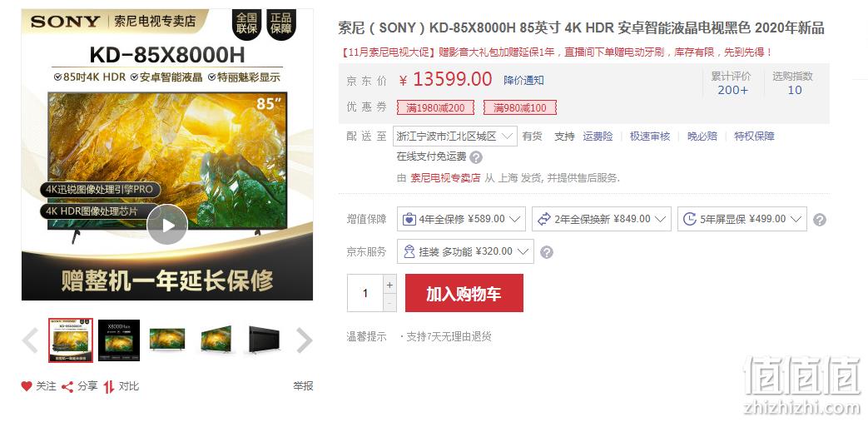
Task: Click the heart 关注 icon
Action: point(27,386)
